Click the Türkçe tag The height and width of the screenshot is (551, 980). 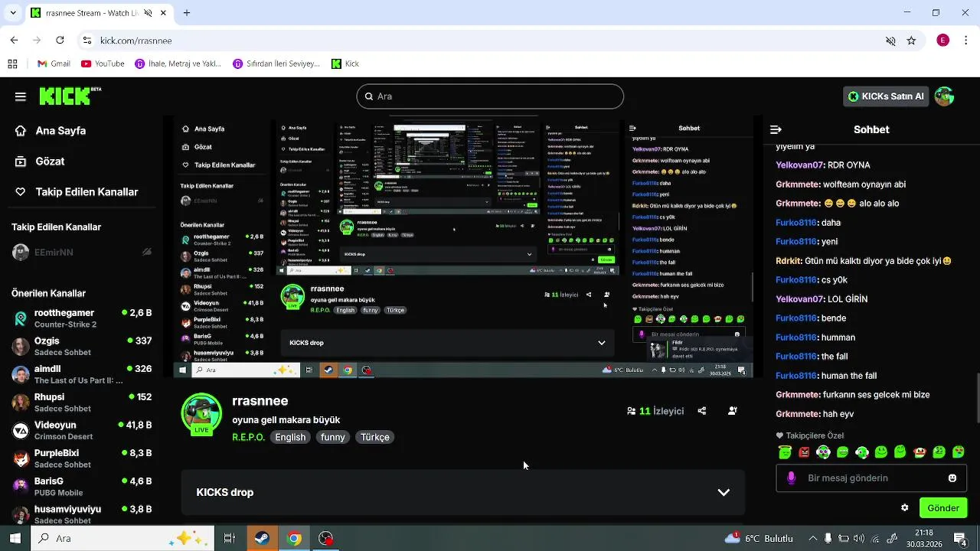pos(375,437)
